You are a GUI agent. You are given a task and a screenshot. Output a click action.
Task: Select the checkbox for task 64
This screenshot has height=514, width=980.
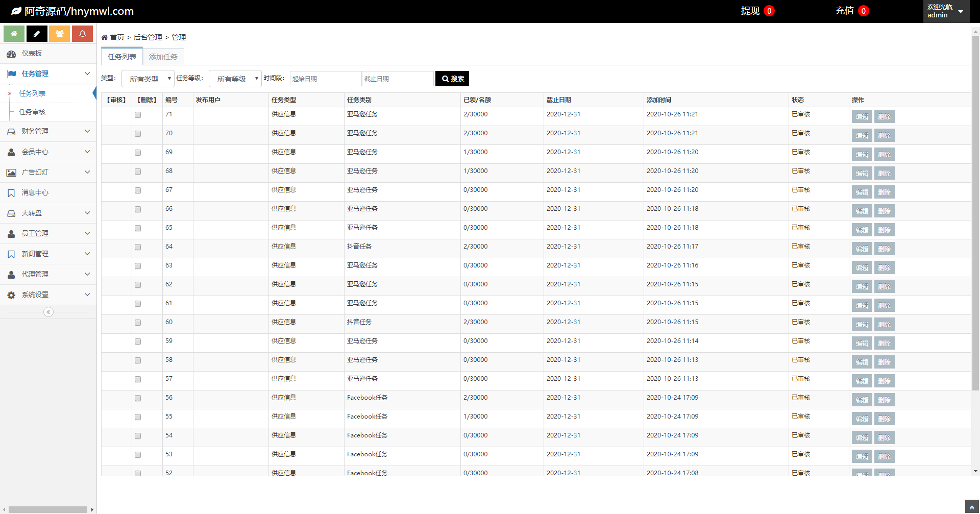(x=138, y=247)
